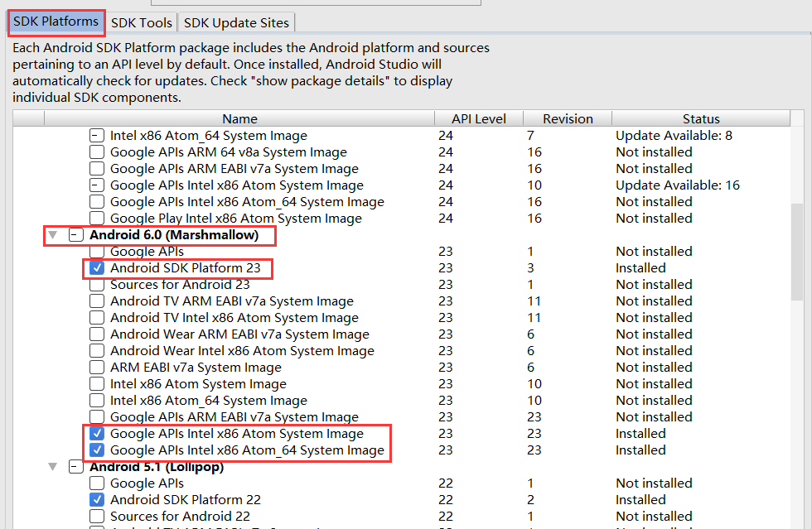Check Google APIs ARM 64 v8a System Image
812x529 pixels.
tap(97, 152)
